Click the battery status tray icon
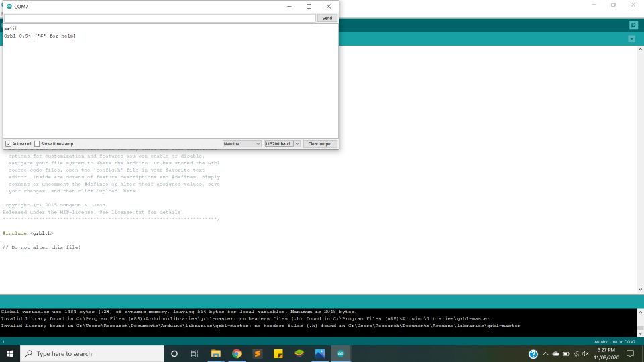Image resolution: width=644 pixels, height=362 pixels. click(566, 354)
